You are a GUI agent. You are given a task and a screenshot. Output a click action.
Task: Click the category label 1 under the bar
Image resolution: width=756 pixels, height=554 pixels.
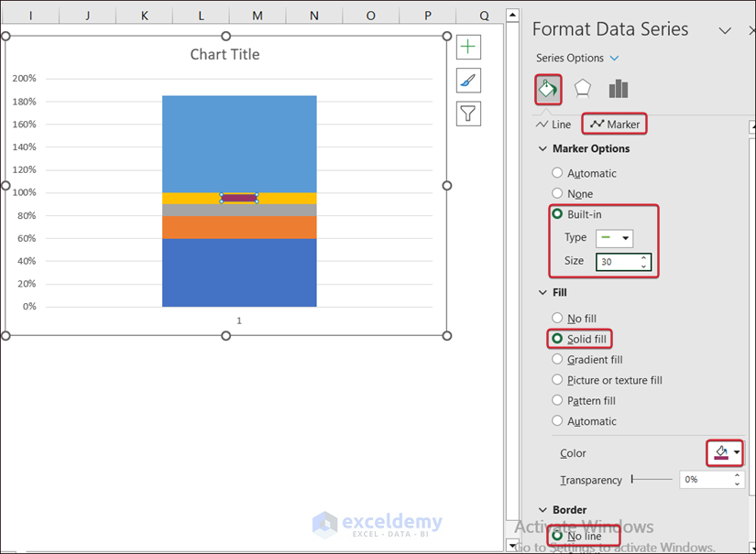point(239,320)
